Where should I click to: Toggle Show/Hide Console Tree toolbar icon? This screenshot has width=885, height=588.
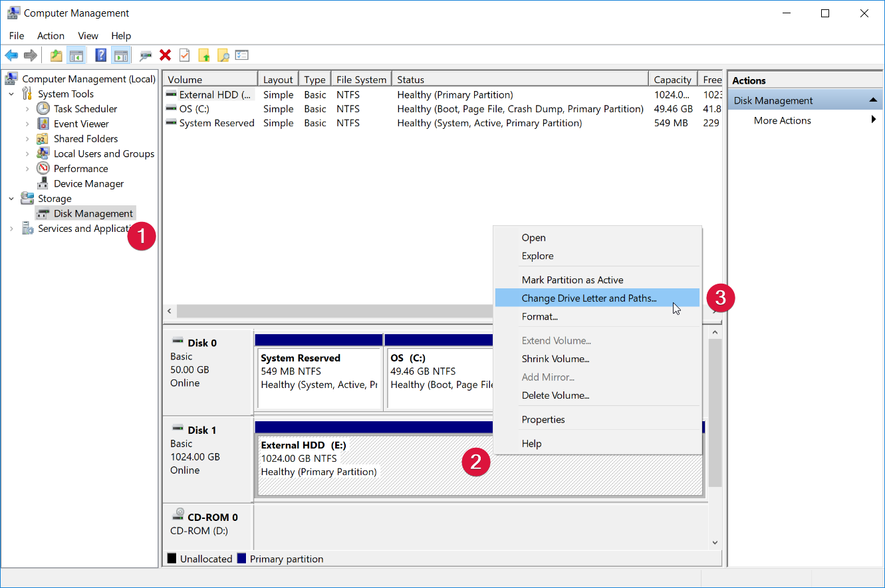click(76, 56)
